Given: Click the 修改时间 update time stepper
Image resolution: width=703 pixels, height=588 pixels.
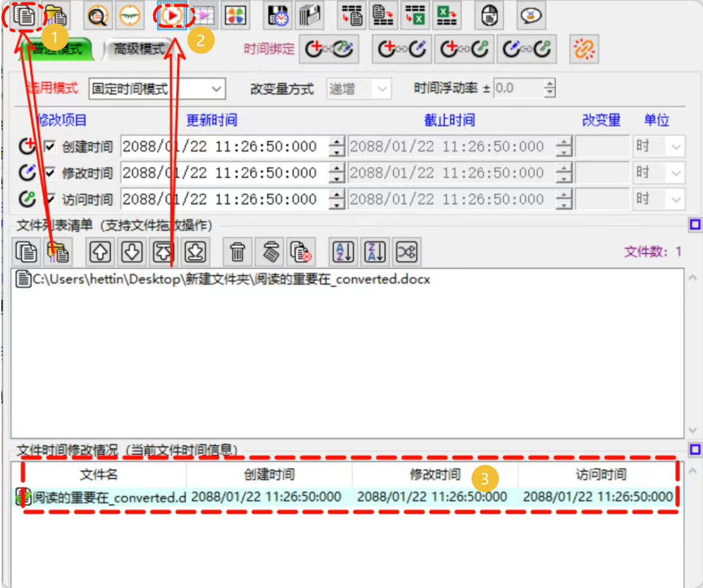Looking at the screenshot, I should (337, 173).
